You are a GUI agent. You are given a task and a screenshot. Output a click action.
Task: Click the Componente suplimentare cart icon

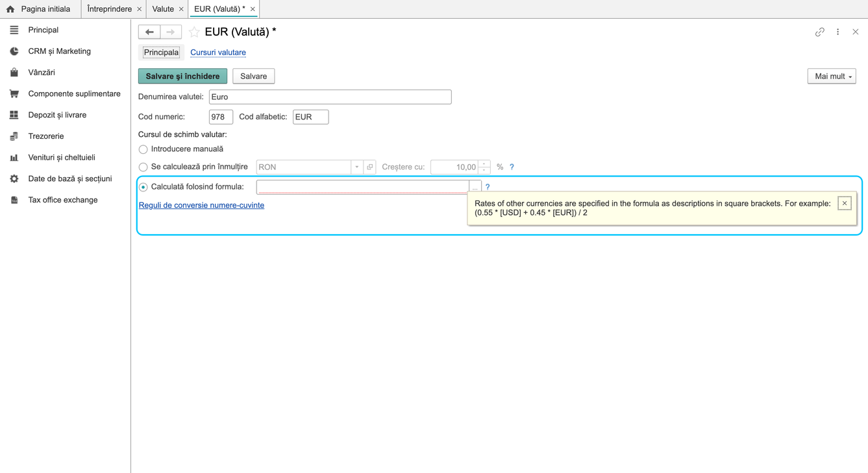(14, 93)
